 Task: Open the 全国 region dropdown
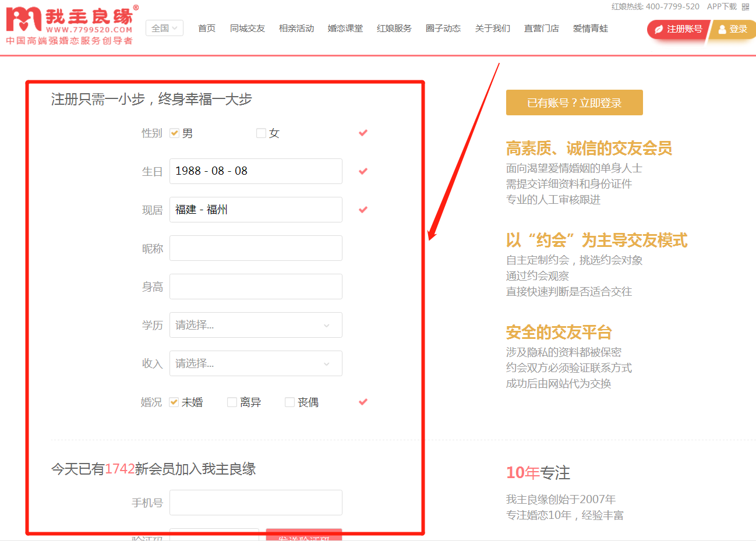[x=164, y=28]
